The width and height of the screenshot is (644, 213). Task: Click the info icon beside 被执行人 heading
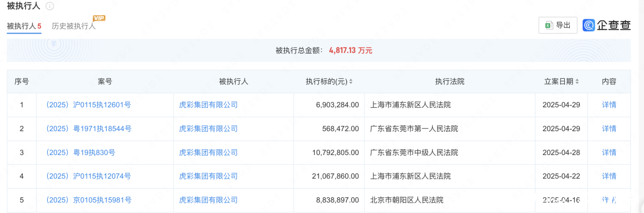coord(49,7)
